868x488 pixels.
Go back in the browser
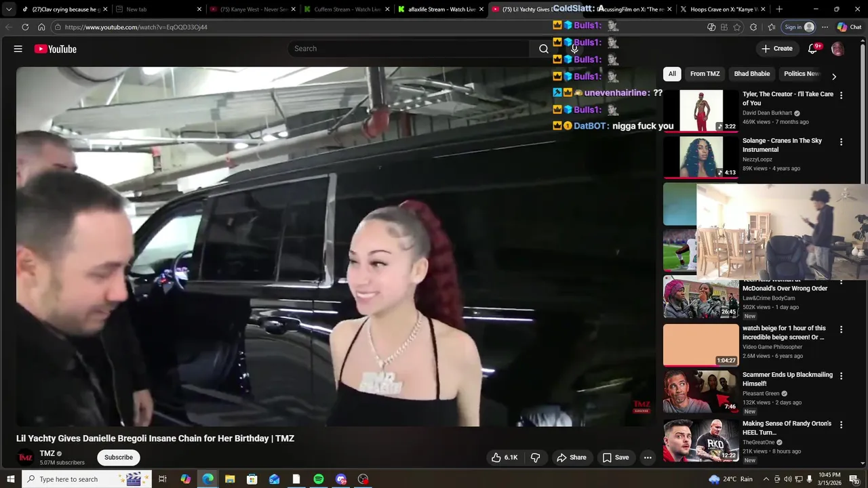click(x=9, y=27)
